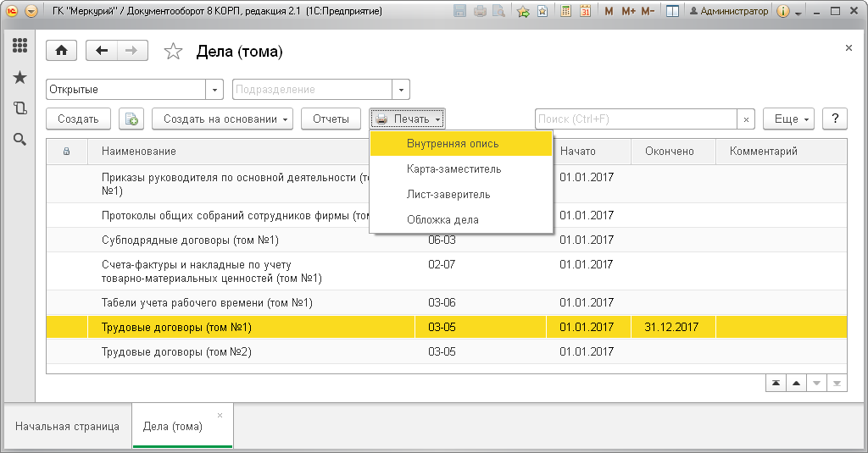Select row Приказы руководителя по основной деятельности
This screenshot has height=453, width=868.
pos(446,185)
